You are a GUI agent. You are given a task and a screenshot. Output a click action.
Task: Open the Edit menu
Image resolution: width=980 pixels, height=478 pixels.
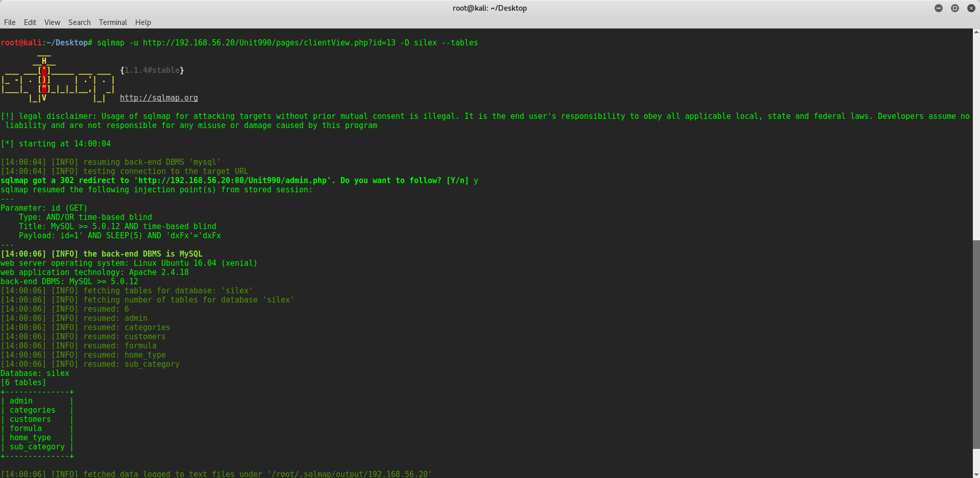coord(30,22)
